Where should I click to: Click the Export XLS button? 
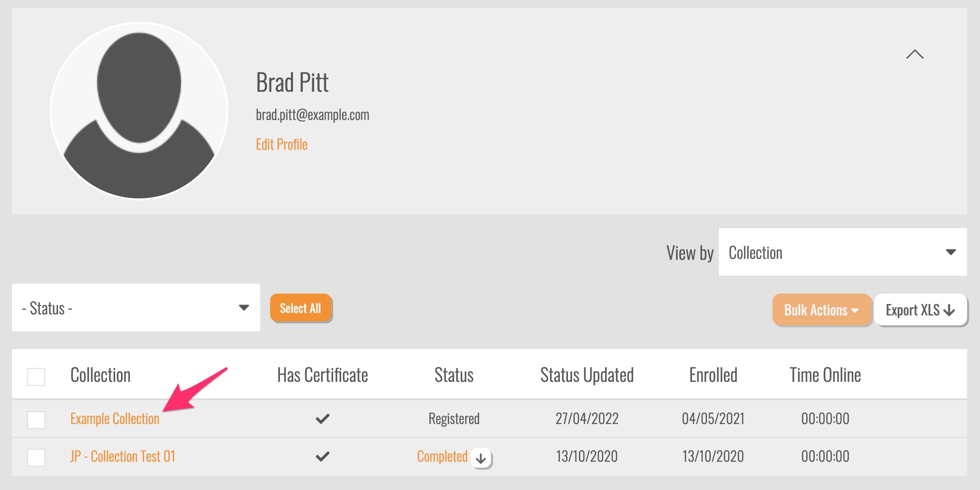point(920,310)
